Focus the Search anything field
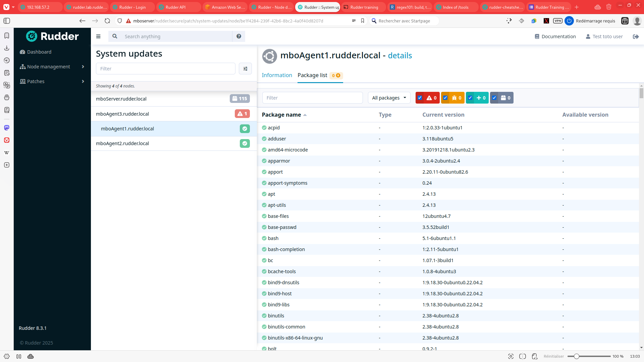 pyautogui.click(x=176, y=37)
